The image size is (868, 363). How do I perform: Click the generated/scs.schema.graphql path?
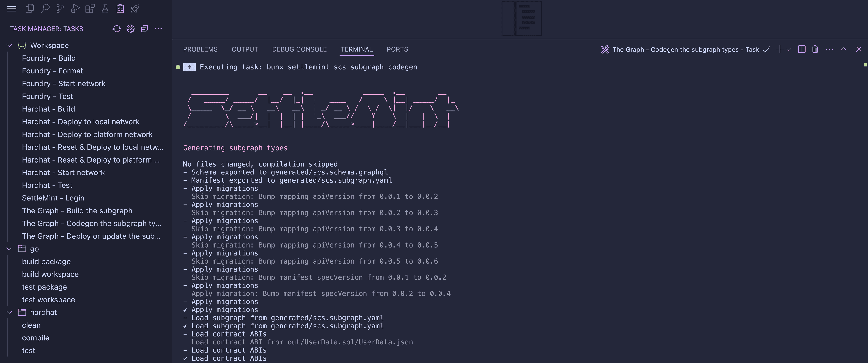pyautogui.click(x=329, y=172)
